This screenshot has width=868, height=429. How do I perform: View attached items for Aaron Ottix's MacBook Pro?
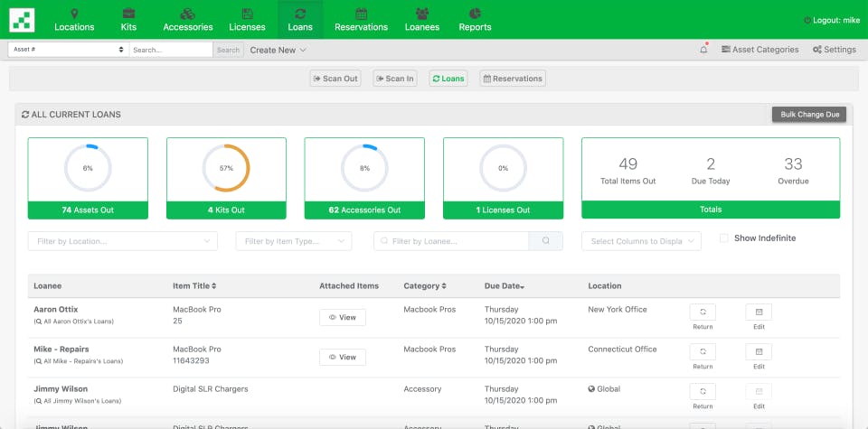click(343, 317)
